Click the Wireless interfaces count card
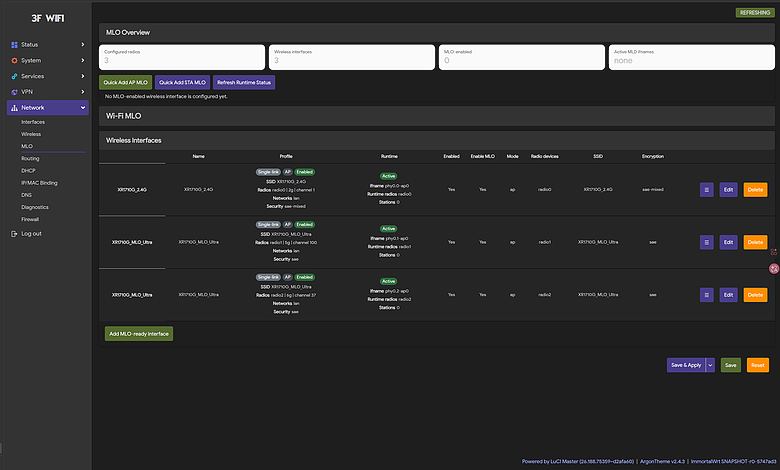The height and width of the screenshot is (470, 780). pyautogui.click(x=352, y=57)
